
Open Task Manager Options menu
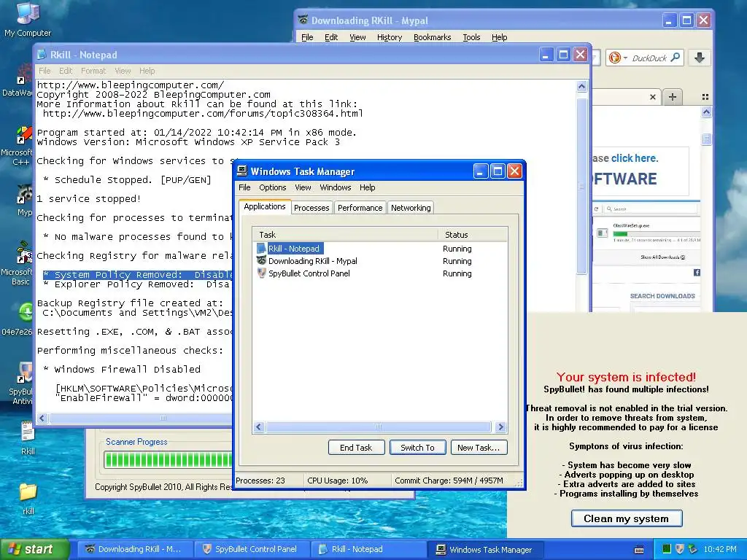click(x=273, y=187)
